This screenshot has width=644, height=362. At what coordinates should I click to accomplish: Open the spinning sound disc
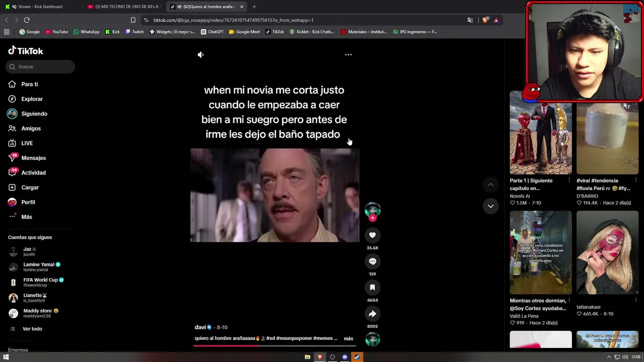click(372, 340)
